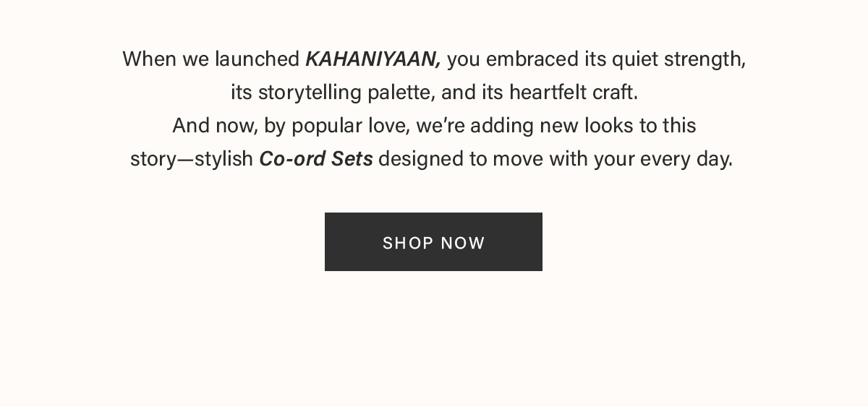
Task: Click the phrase "by popular love"
Action: 336,127
